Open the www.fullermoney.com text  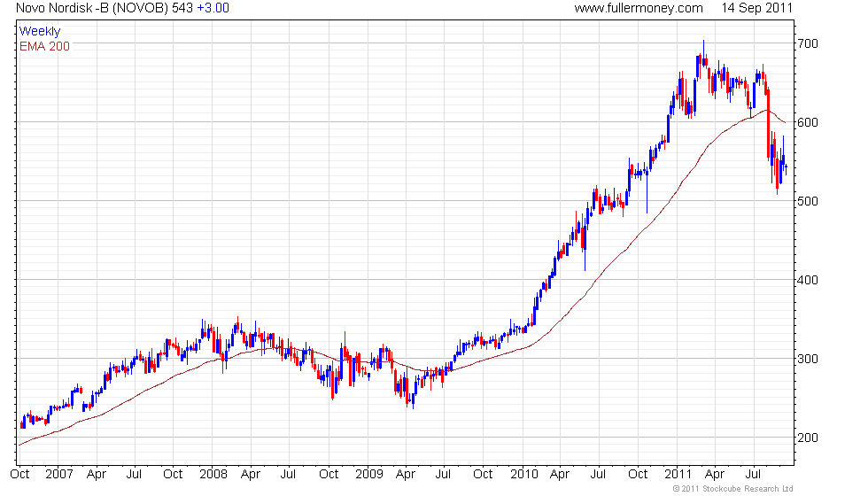pos(639,8)
